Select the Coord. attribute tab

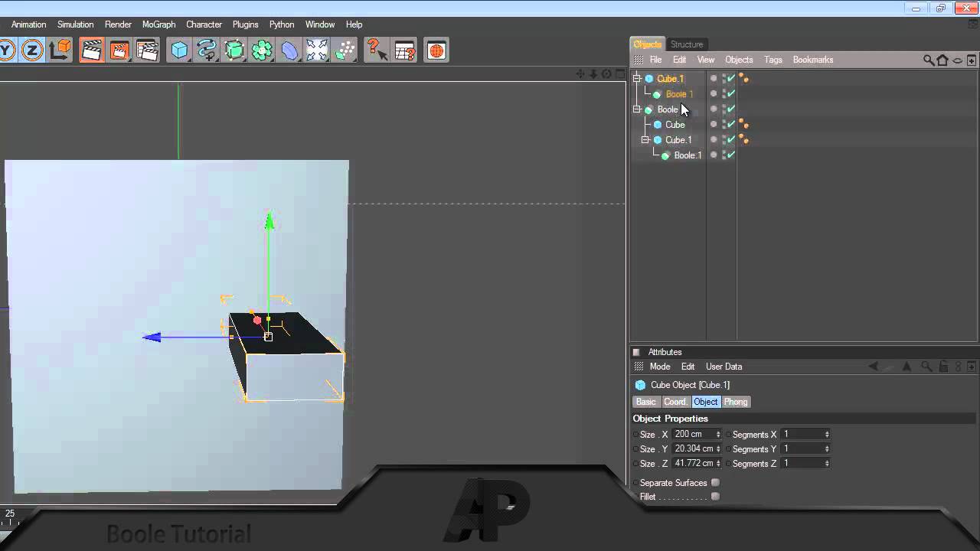675,402
